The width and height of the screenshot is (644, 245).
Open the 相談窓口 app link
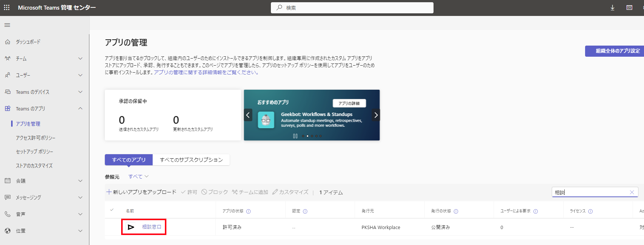click(152, 227)
